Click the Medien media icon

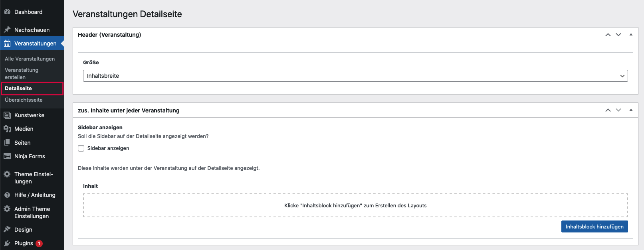click(7, 129)
